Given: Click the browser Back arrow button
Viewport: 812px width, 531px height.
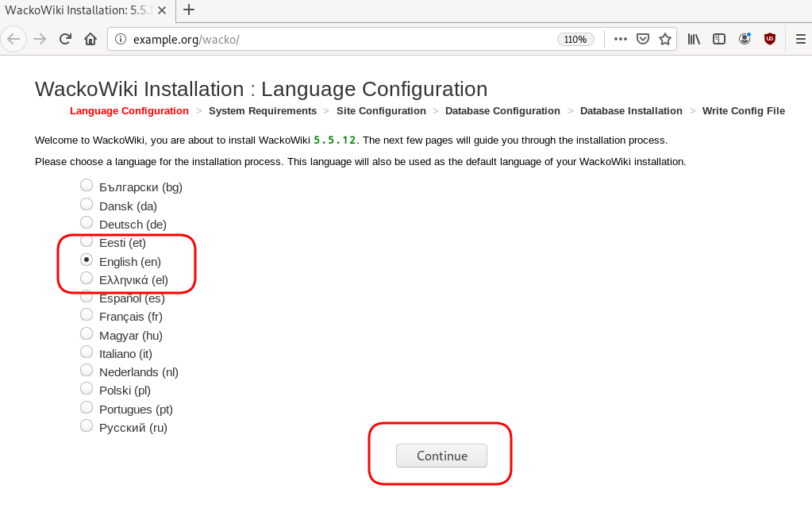Looking at the screenshot, I should tap(15, 39).
